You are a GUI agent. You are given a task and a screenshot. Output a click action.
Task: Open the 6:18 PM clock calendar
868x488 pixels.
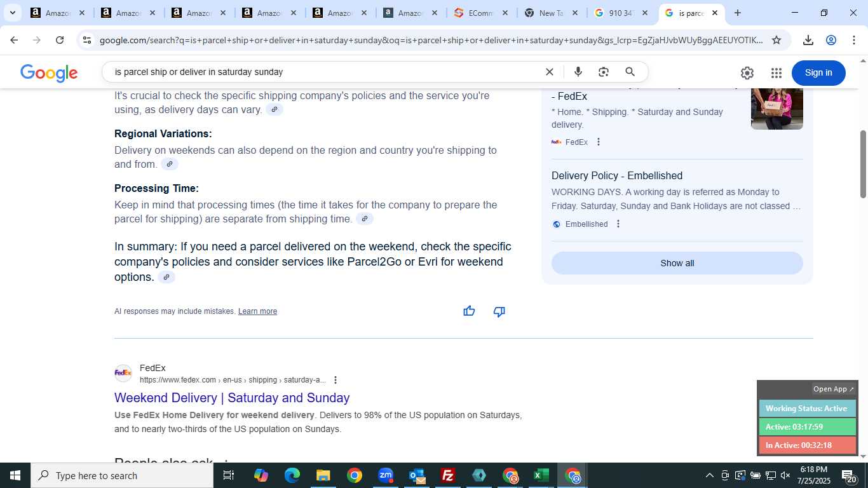(x=814, y=475)
